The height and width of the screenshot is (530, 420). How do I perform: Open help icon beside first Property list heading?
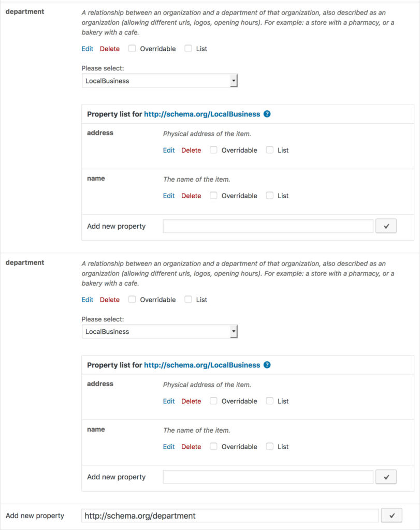tap(267, 114)
